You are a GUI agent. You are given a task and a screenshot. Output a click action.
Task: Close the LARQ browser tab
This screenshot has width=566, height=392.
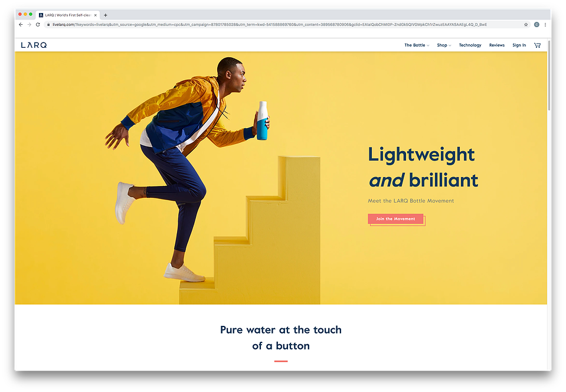pyautogui.click(x=95, y=15)
